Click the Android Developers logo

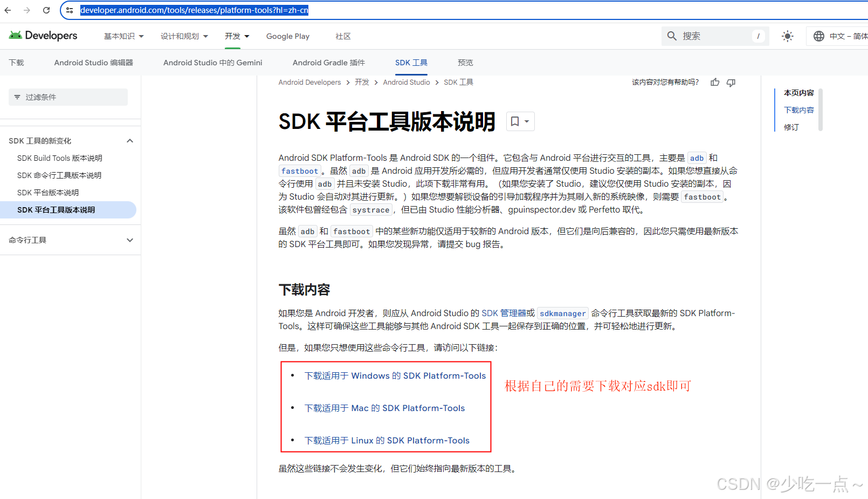pyautogui.click(x=43, y=36)
